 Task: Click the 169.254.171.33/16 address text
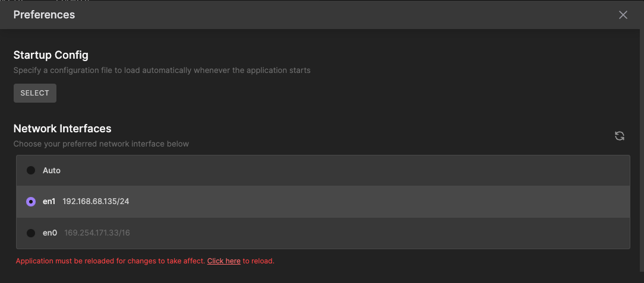point(97,233)
